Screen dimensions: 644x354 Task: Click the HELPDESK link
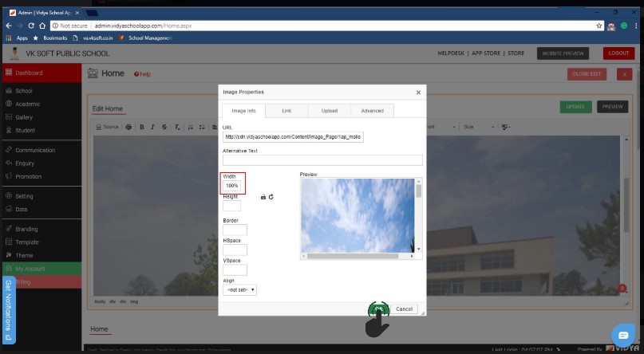click(x=451, y=53)
